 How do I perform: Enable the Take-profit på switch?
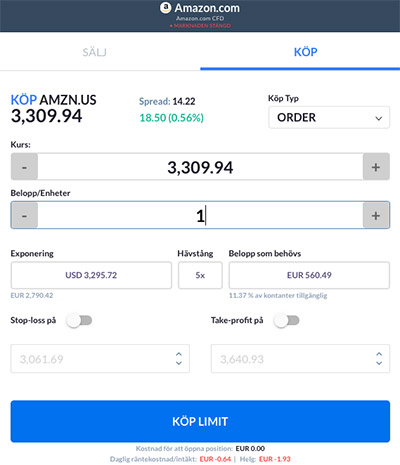[x=286, y=321]
